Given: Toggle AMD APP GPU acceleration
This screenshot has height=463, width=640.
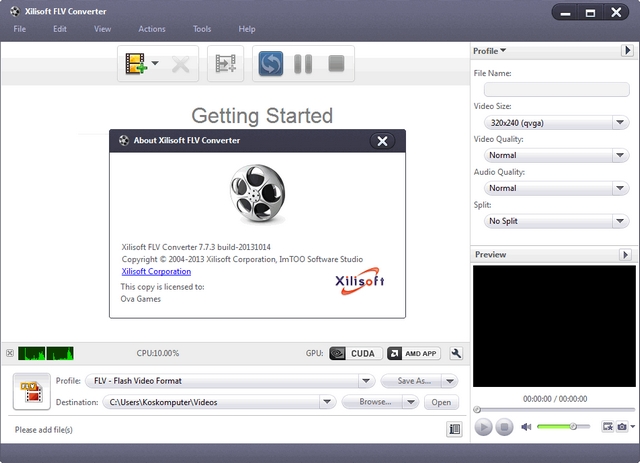Looking at the screenshot, I should (x=413, y=354).
